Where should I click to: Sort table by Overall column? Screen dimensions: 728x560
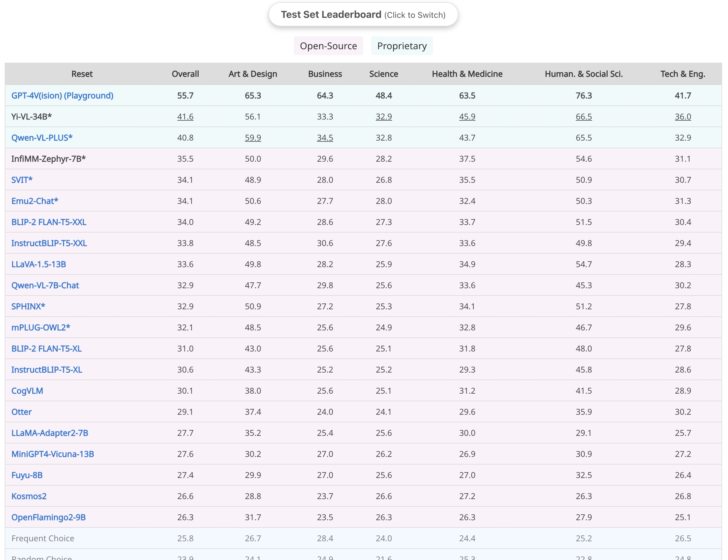(185, 74)
